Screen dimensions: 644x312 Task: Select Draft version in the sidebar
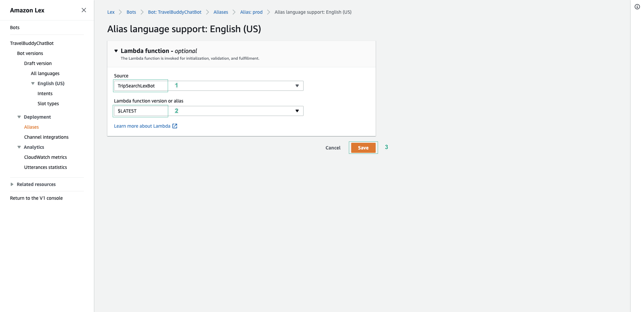[38, 63]
